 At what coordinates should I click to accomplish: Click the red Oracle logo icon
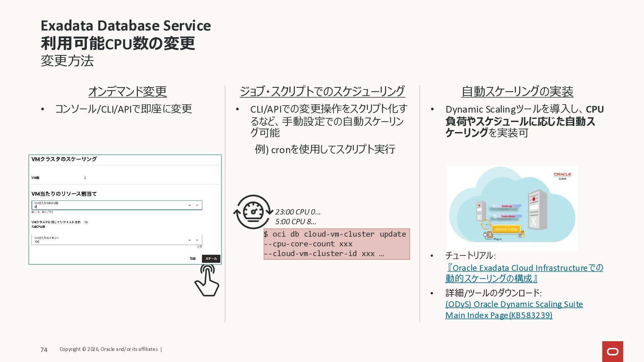pyautogui.click(x=612, y=351)
